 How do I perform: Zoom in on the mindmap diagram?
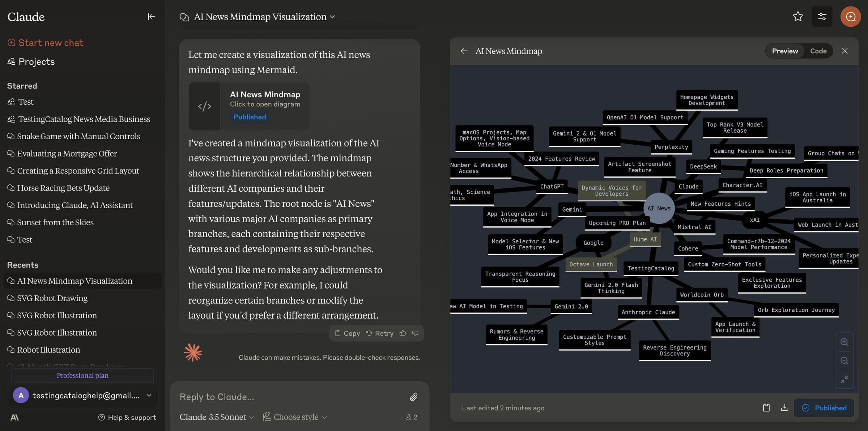coord(844,342)
